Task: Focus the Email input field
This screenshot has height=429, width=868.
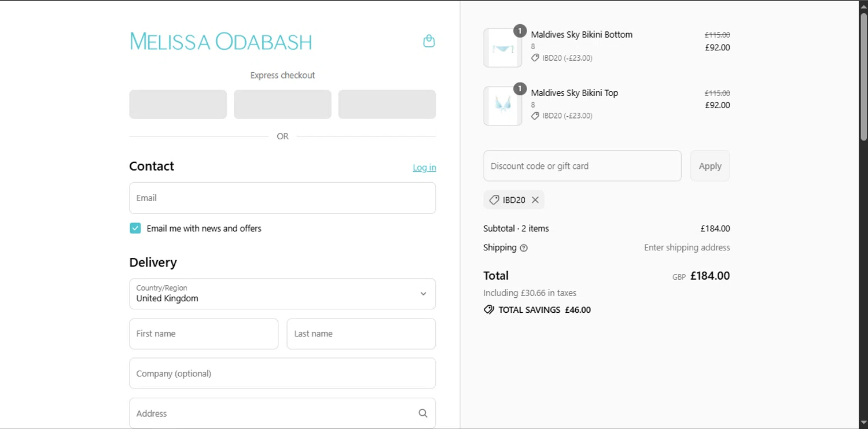Action: click(x=282, y=198)
